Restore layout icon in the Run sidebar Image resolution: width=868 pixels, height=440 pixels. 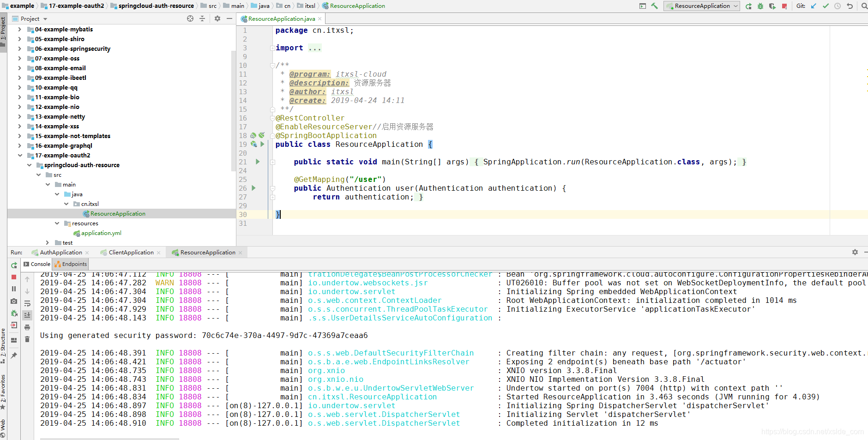14,340
